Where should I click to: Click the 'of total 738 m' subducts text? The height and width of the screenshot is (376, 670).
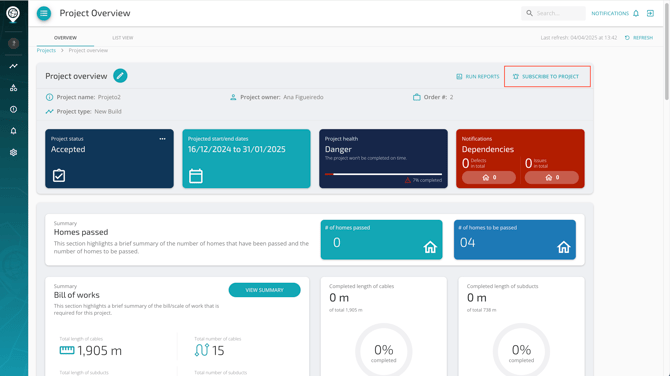(482, 310)
